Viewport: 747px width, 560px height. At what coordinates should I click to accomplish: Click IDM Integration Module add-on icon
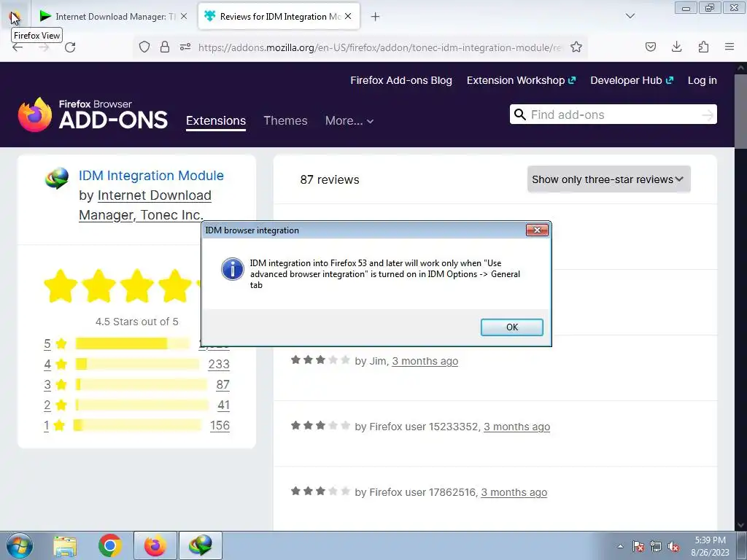57,179
